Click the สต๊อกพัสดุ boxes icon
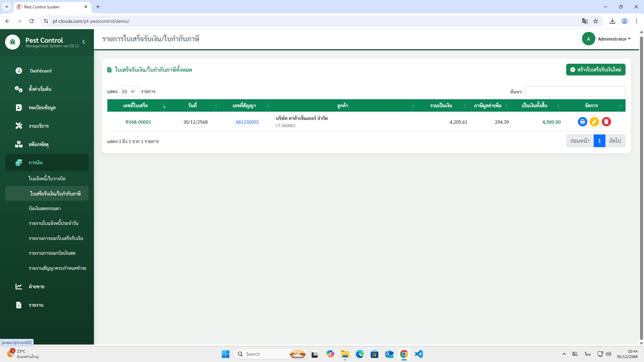The width and height of the screenshot is (644, 362). (x=19, y=144)
